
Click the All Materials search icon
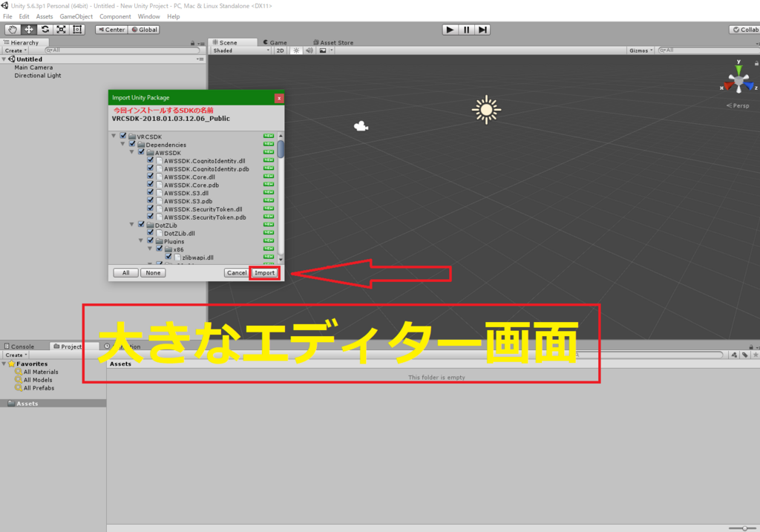click(x=19, y=372)
